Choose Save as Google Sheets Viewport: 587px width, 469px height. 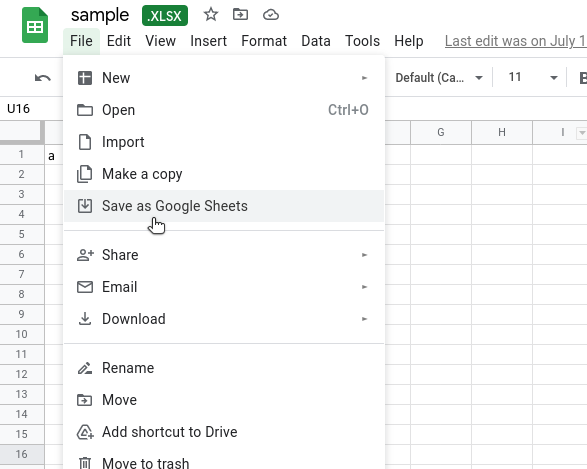224,206
